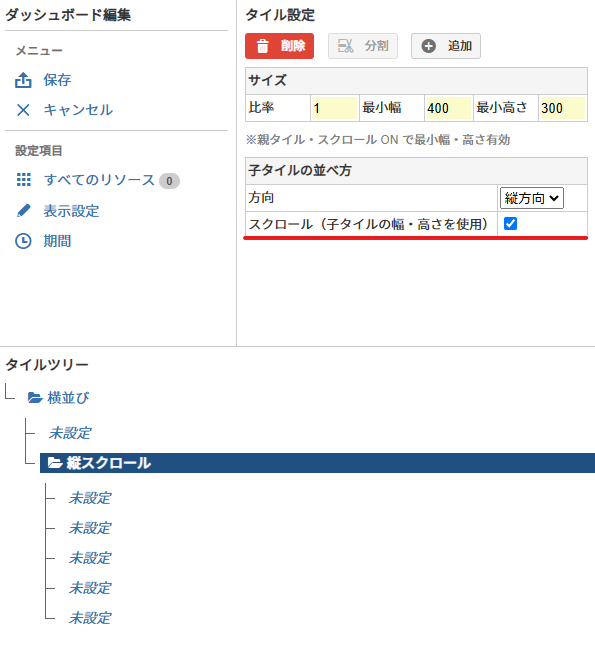The height and width of the screenshot is (653, 595).
Task: Open 期間 settings
Action: (57, 241)
